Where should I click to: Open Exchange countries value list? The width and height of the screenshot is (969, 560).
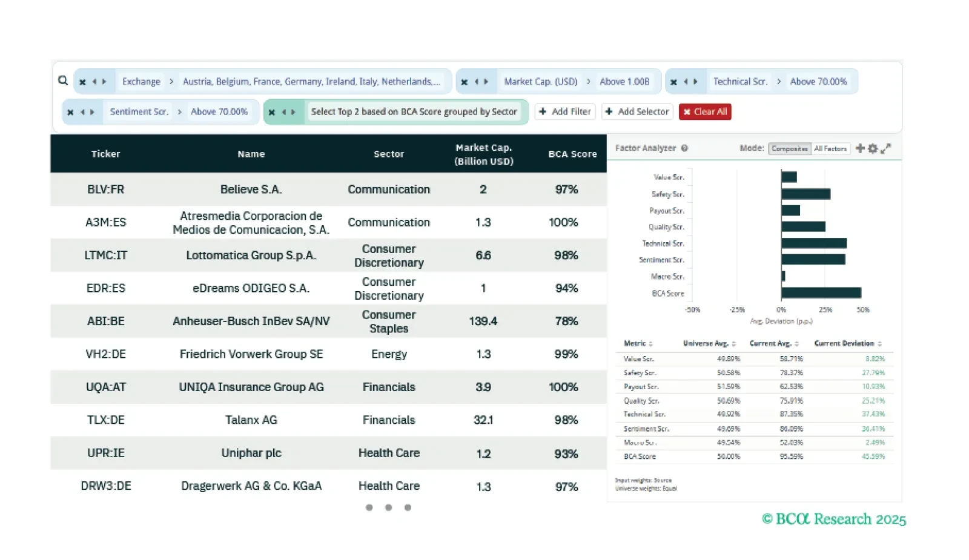311,81
